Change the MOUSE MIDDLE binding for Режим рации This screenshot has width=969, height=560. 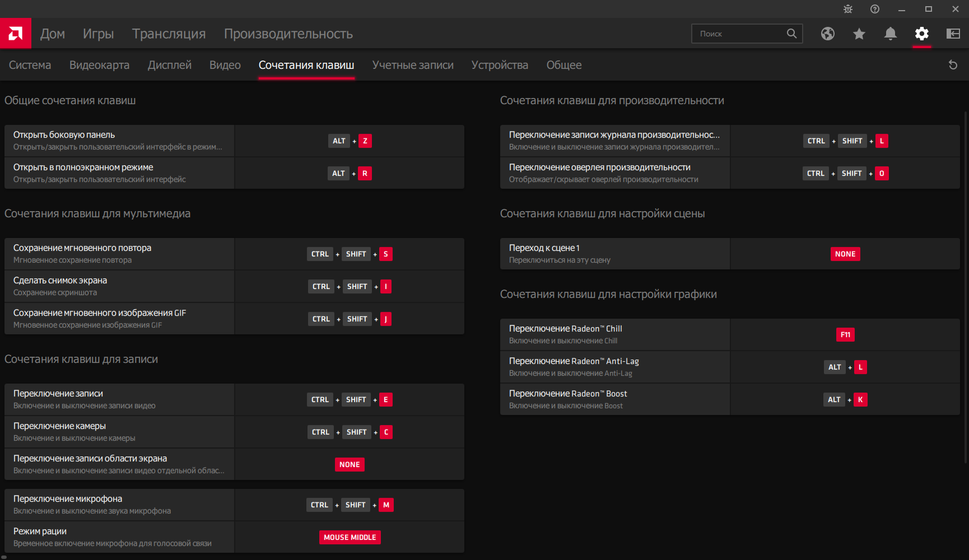(x=350, y=538)
